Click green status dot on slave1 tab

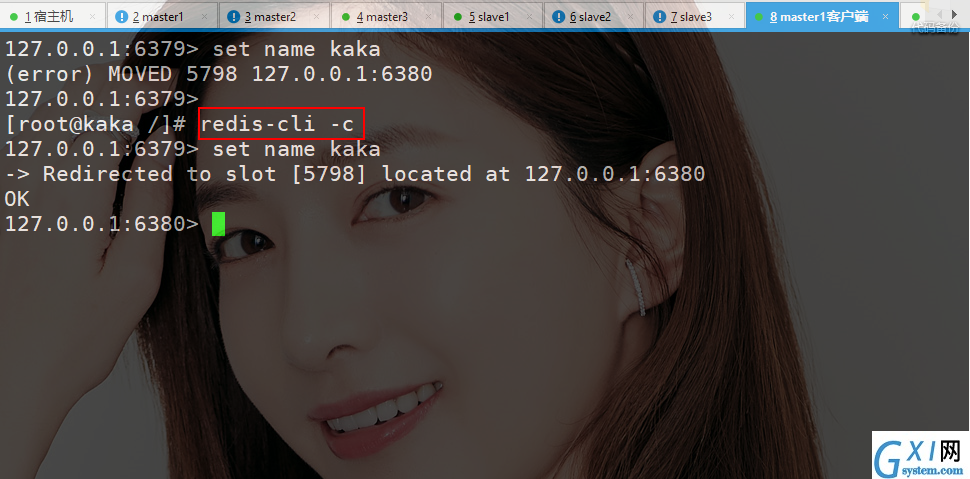[x=458, y=17]
